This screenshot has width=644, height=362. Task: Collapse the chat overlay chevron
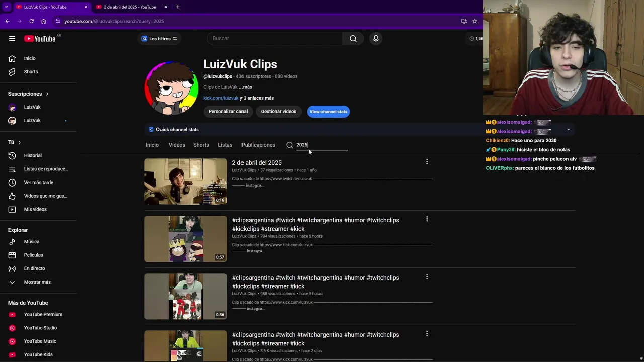click(x=569, y=130)
